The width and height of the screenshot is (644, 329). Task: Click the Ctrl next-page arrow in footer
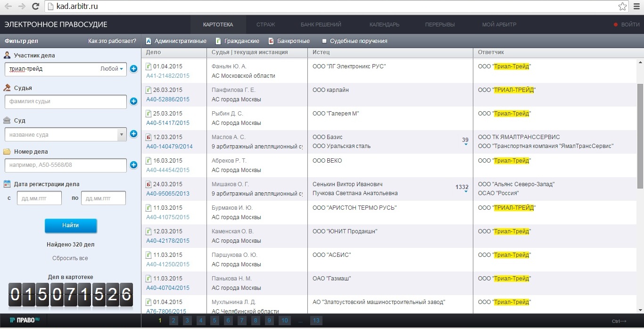[619, 321]
